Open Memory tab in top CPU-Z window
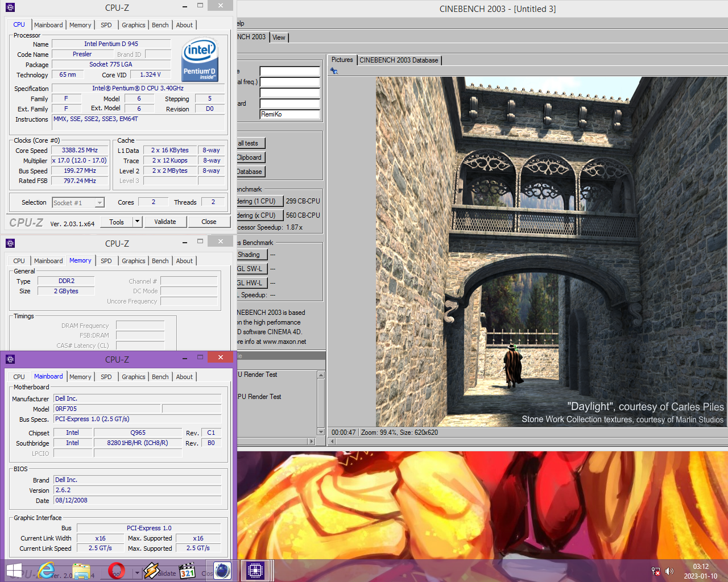The width and height of the screenshot is (728, 582). click(80, 25)
